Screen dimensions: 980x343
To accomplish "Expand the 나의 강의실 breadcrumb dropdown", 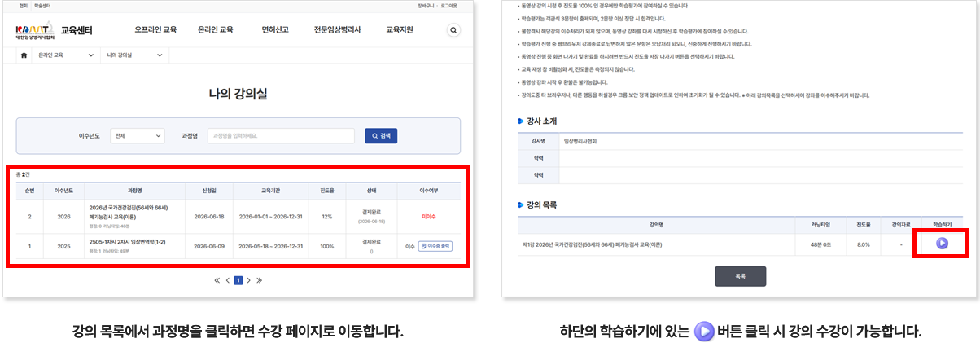I will [x=134, y=55].
